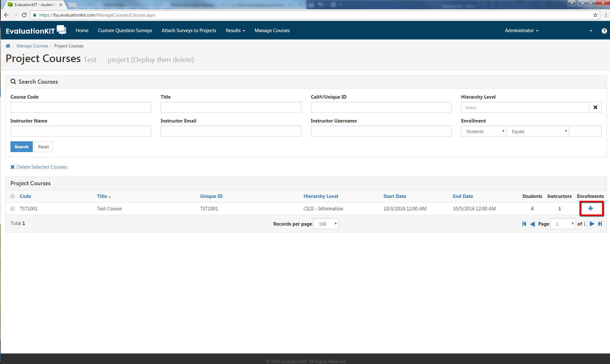This screenshot has height=364, width=610.
Task: Click into the Title search field
Action: (231, 107)
